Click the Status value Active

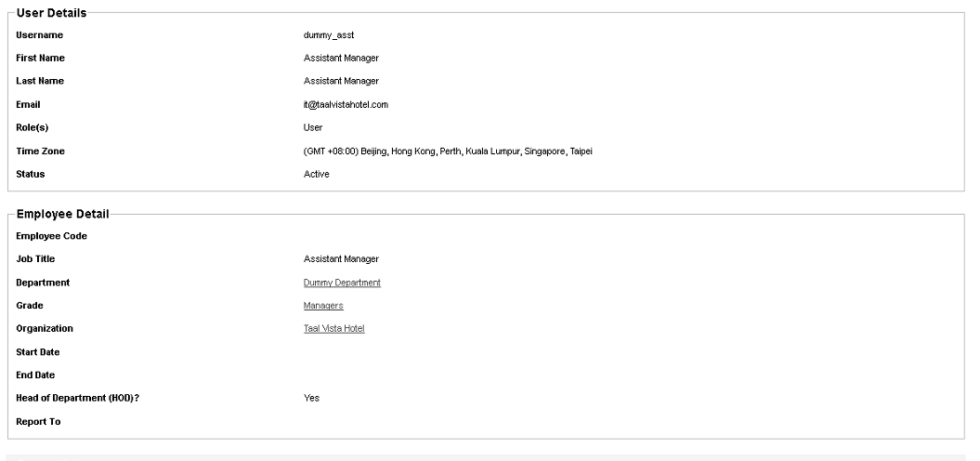tap(316, 175)
